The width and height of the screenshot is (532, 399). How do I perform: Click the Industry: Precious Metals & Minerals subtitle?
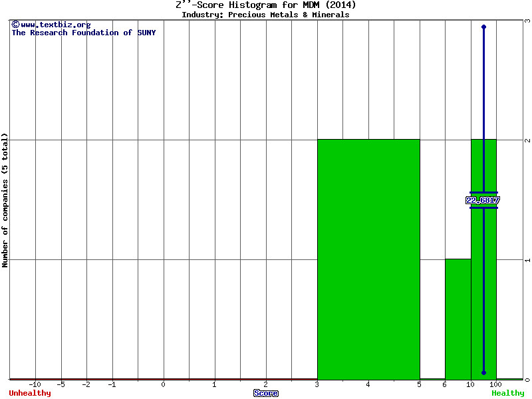coord(265,15)
